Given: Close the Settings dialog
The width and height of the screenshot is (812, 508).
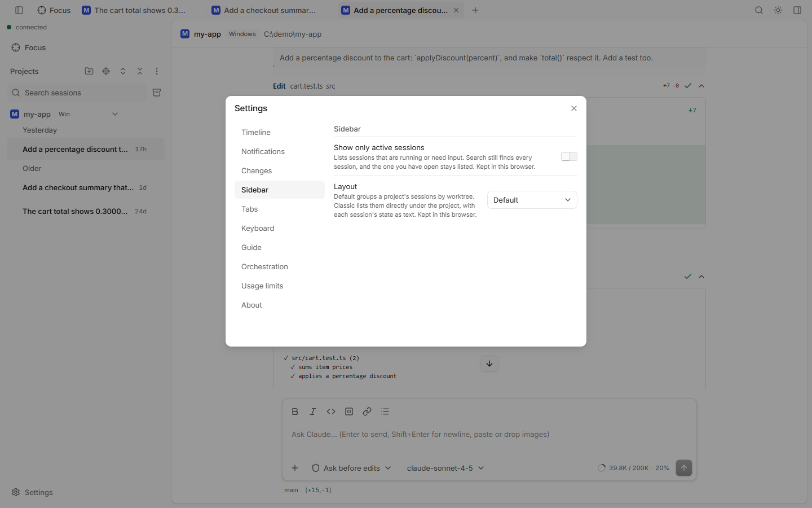Looking at the screenshot, I should pyautogui.click(x=574, y=108).
